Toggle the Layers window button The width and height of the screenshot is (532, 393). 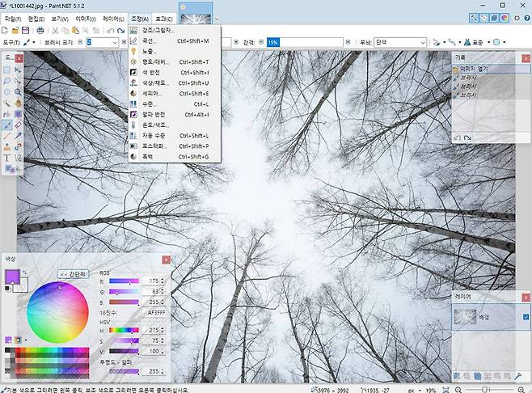click(x=495, y=18)
